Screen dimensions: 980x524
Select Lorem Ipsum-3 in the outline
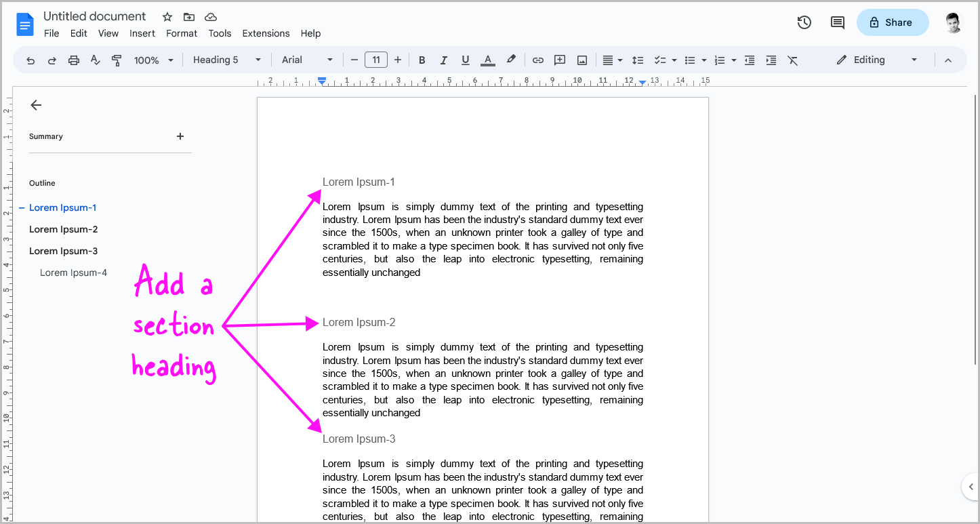[63, 251]
